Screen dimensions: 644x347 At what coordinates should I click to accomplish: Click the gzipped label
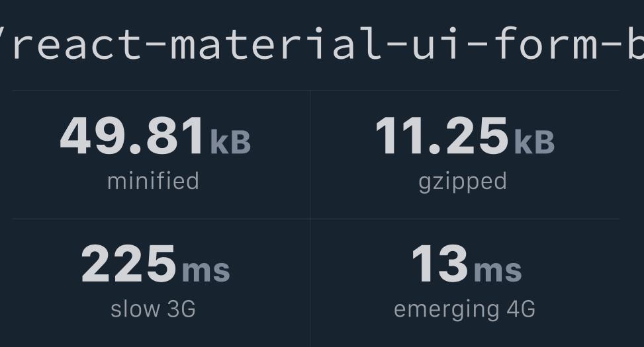[463, 182]
